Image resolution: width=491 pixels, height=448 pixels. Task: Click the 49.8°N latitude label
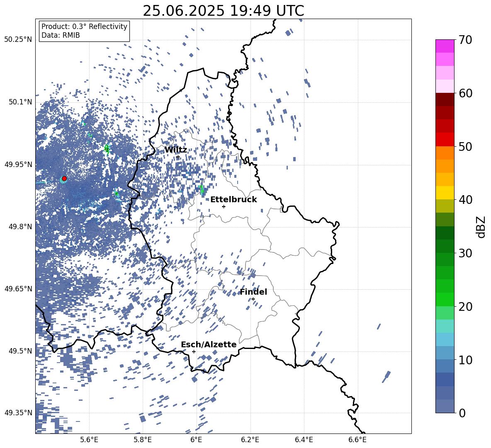(21, 227)
